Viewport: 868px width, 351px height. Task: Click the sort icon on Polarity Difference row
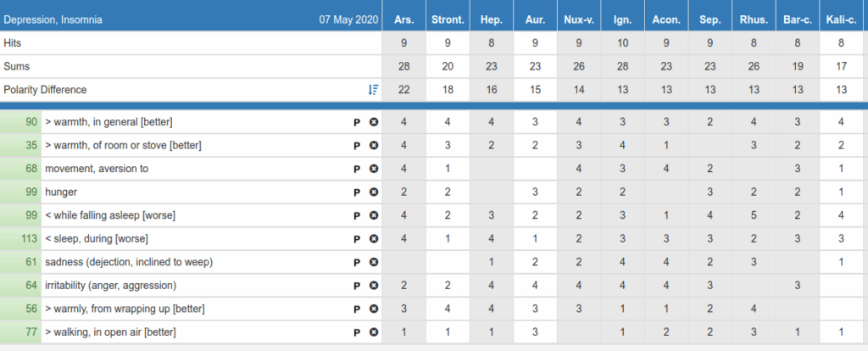click(x=373, y=89)
